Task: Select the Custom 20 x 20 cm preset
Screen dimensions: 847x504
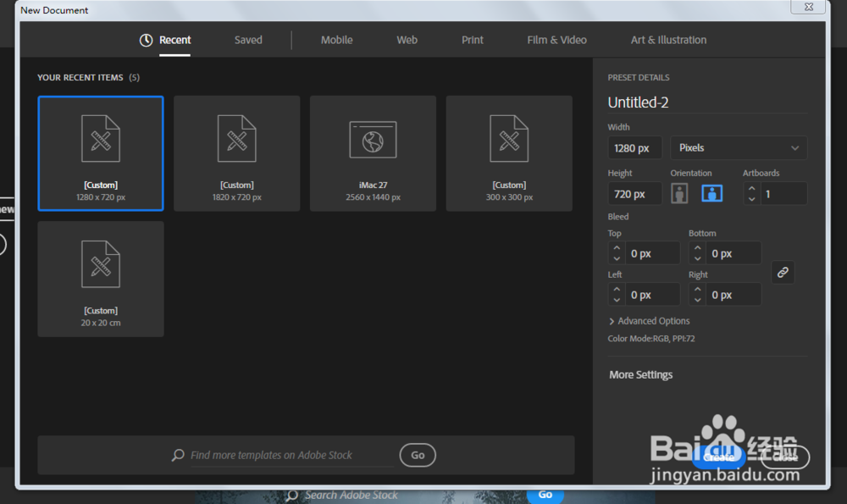Action: point(101,280)
